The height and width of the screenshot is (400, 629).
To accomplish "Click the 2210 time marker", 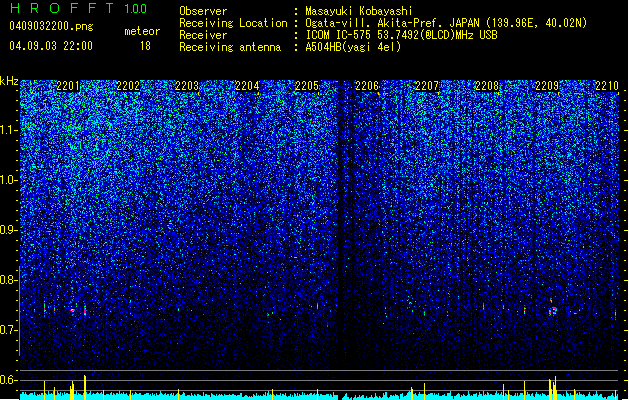I will tap(607, 86).
